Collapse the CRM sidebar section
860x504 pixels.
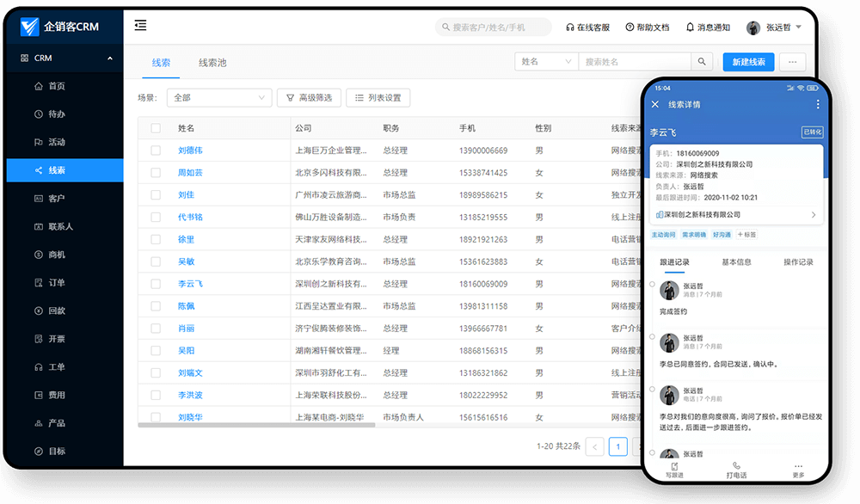(110, 58)
